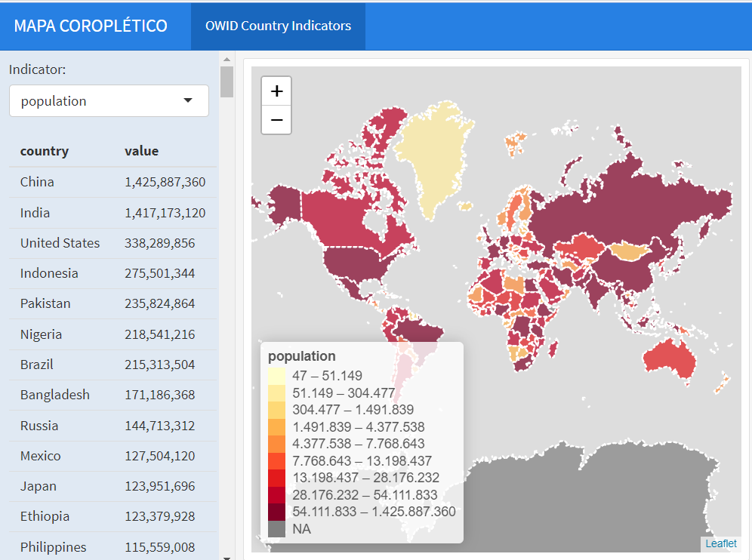
Task: Click the Philippines country cell
Action: 54,547
